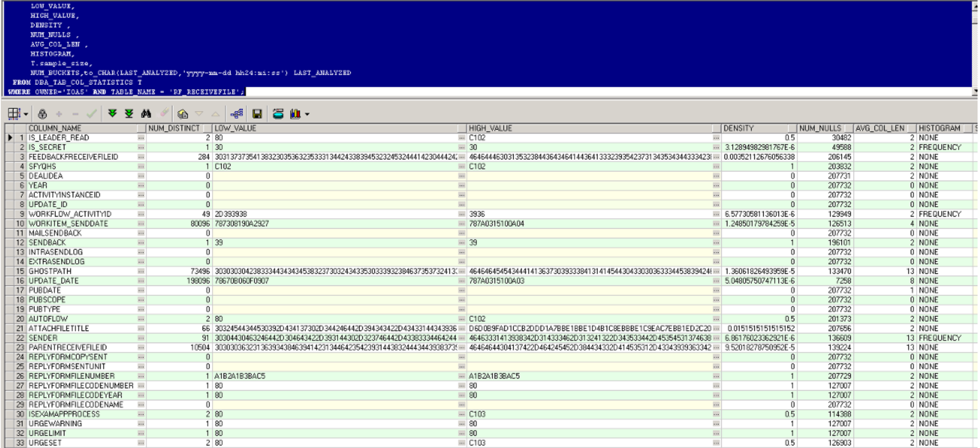This screenshot has width=980, height=448.
Task: Fetch last page with underlined green arrows
Action: coord(129,114)
